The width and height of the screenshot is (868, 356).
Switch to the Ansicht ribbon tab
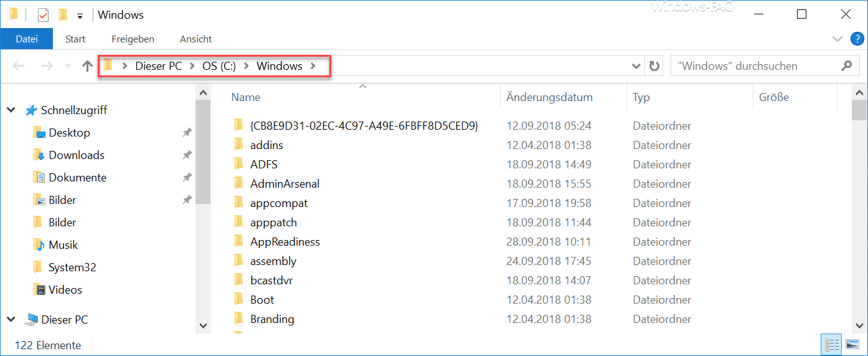[x=196, y=39]
